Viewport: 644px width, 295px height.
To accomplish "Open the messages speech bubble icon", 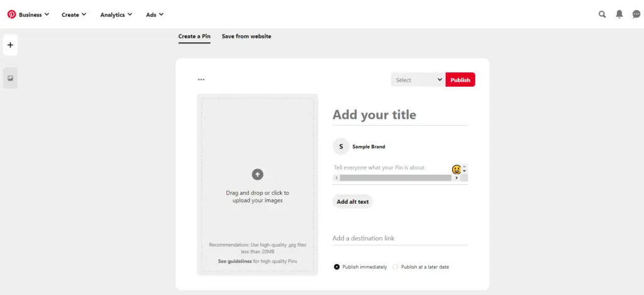I will [636, 14].
